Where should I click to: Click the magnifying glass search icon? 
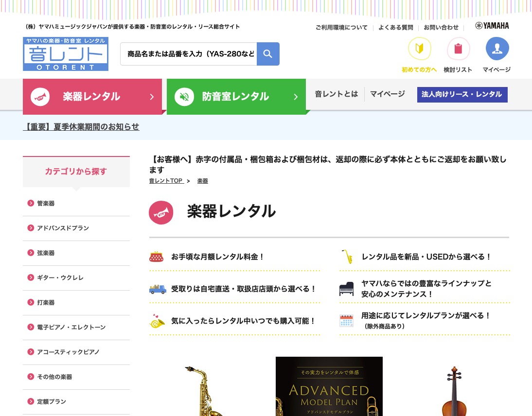click(x=268, y=53)
